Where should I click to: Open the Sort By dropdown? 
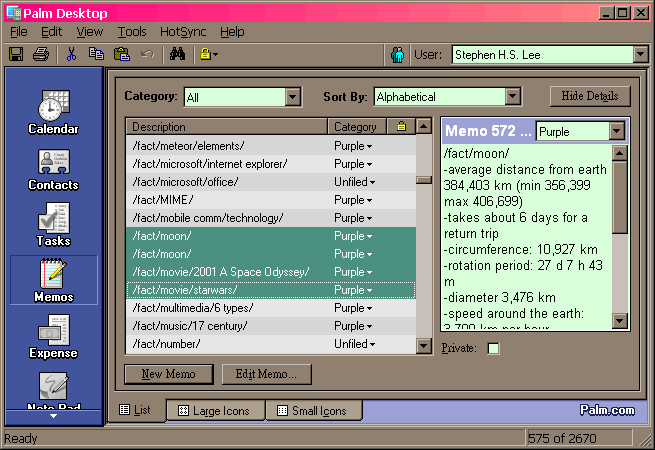click(x=512, y=97)
